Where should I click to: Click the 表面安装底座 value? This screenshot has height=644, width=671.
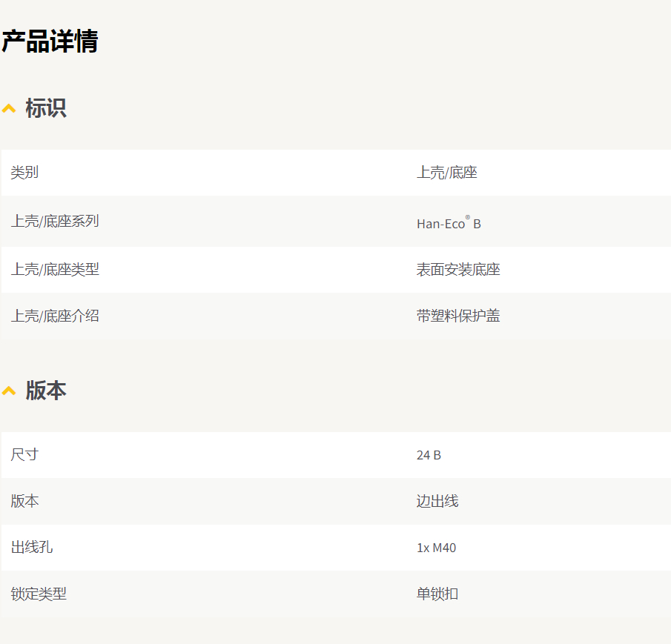click(x=458, y=270)
